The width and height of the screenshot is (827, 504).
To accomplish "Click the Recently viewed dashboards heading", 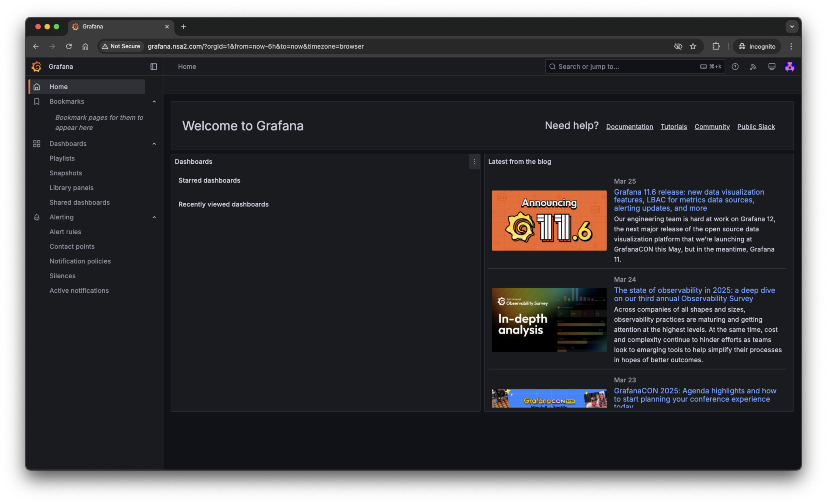I will coord(224,204).
